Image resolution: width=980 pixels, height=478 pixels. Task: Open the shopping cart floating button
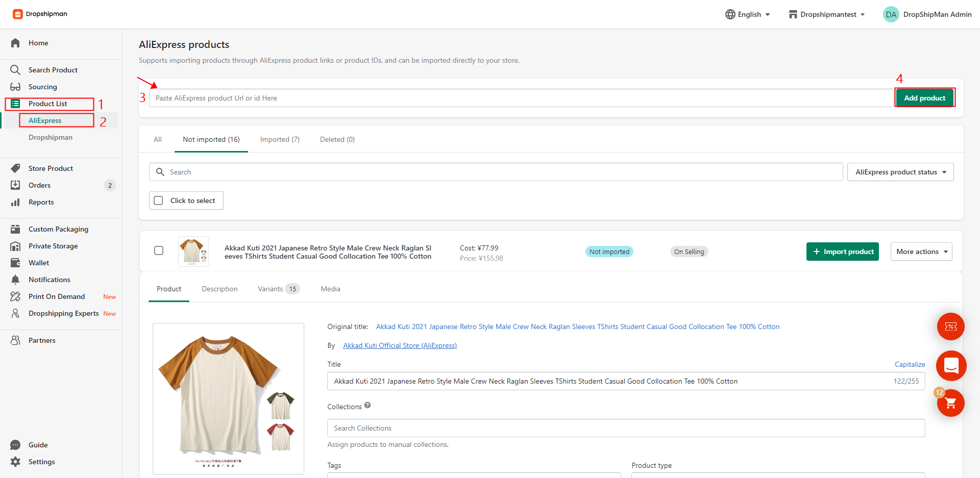pyautogui.click(x=950, y=403)
